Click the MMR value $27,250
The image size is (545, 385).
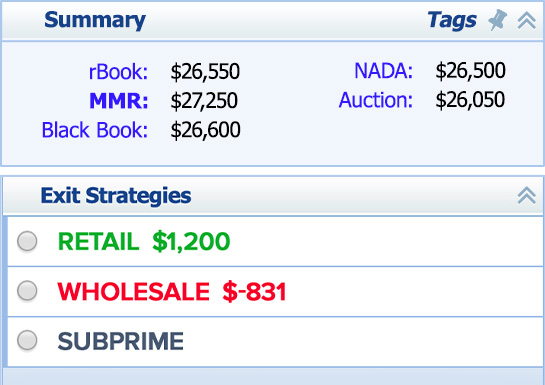tap(204, 101)
